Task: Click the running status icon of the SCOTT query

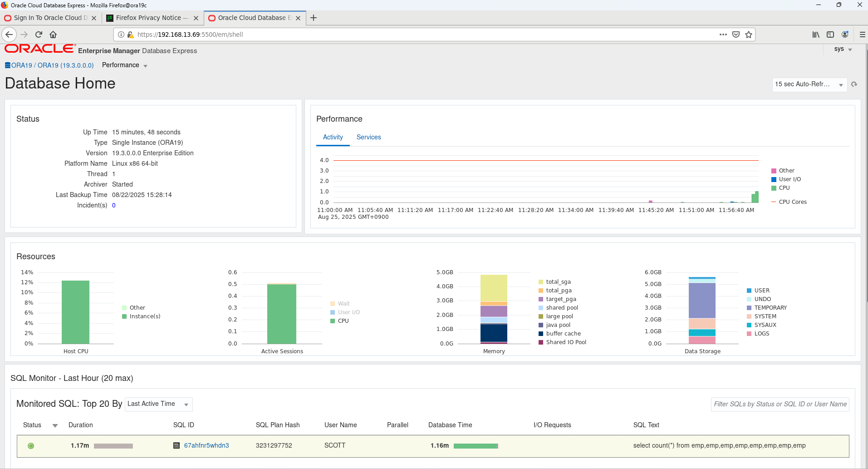Action: point(31,446)
